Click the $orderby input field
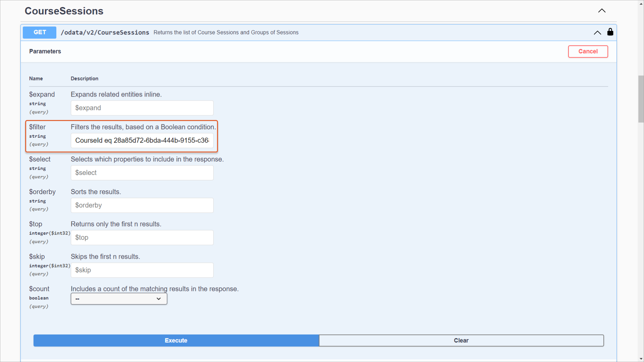This screenshot has height=362, width=644. (142, 205)
